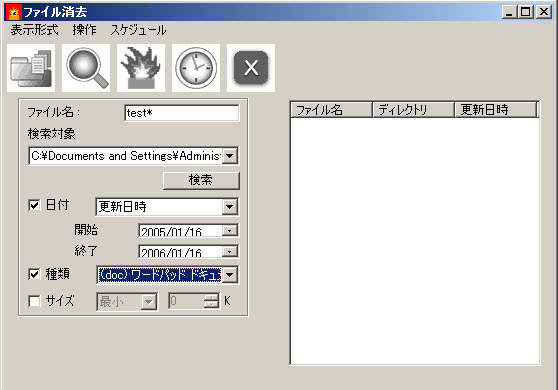This screenshot has height=390, width=558.
Task: Click the ファイル名 input field containing test*
Action: [182, 113]
